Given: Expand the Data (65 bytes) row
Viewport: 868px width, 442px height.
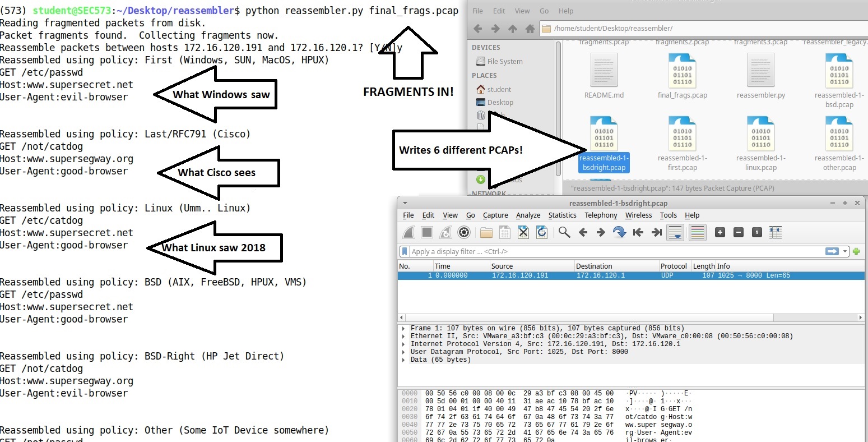Looking at the screenshot, I should coord(403,360).
